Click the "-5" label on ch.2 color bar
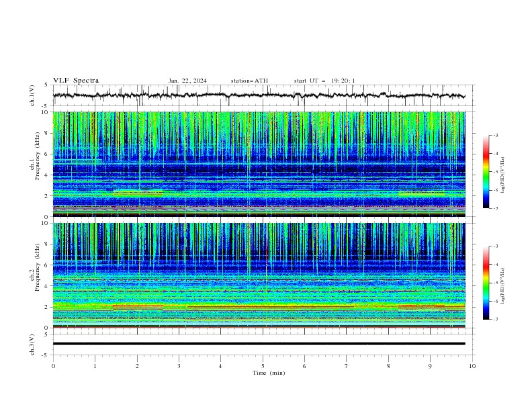Screen dimensions: 532x411 (x=496, y=283)
